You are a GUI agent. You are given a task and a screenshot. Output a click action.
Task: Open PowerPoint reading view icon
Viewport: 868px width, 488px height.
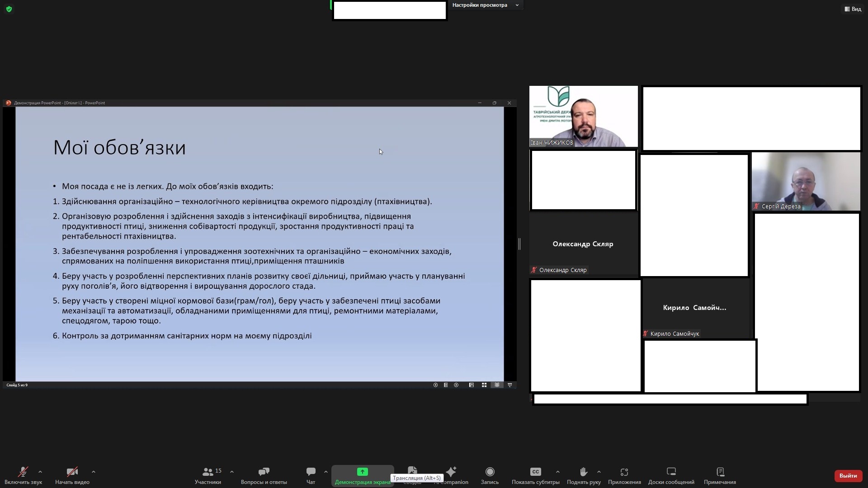[497, 385]
